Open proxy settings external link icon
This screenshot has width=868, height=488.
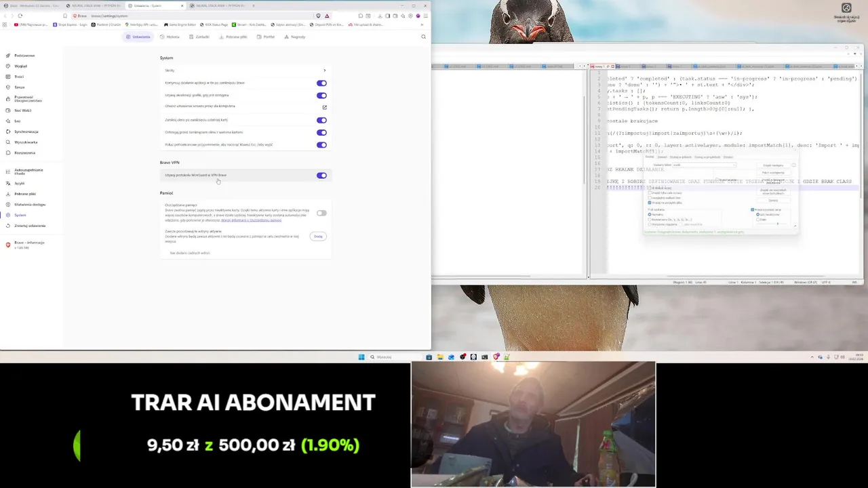point(324,107)
